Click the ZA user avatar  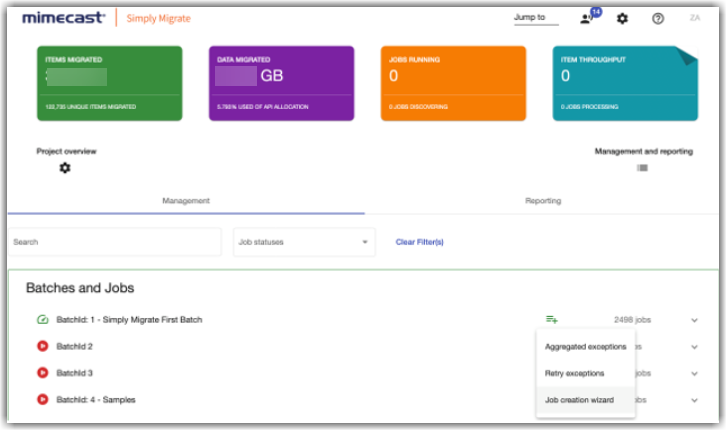[x=695, y=18]
